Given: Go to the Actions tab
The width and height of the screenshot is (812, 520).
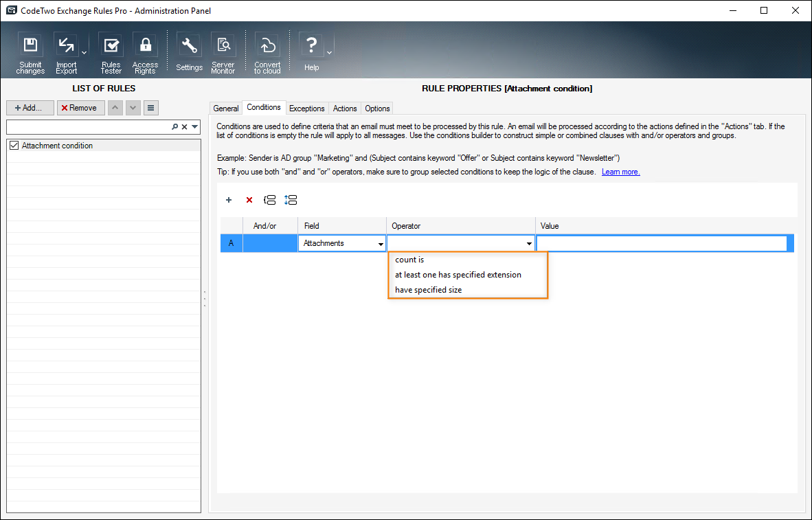Looking at the screenshot, I should tap(345, 109).
